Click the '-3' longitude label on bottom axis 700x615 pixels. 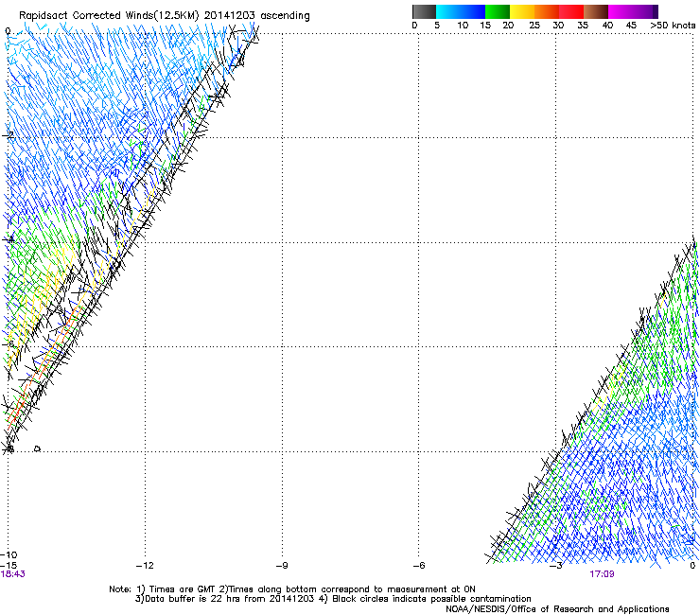tap(555, 566)
